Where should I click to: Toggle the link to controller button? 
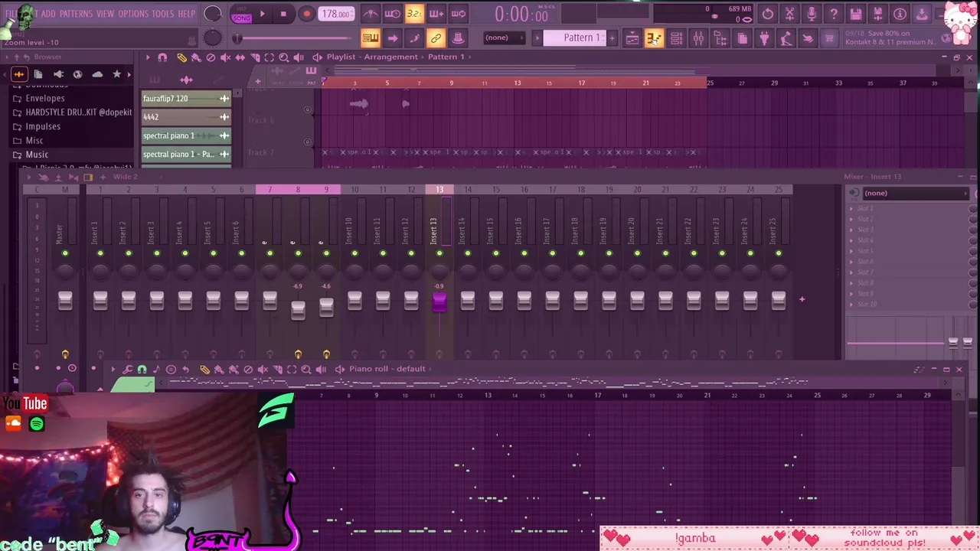(436, 38)
